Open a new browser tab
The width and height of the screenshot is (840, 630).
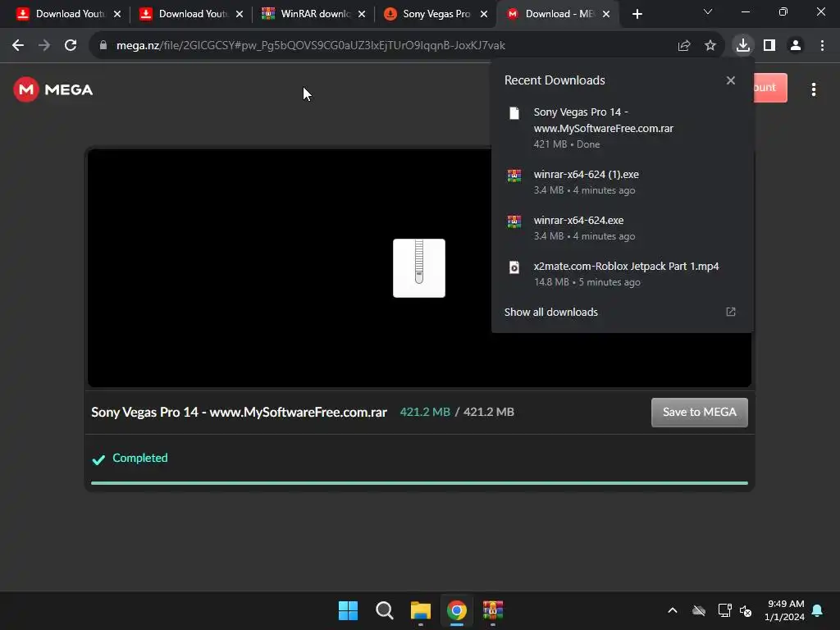tap(637, 14)
